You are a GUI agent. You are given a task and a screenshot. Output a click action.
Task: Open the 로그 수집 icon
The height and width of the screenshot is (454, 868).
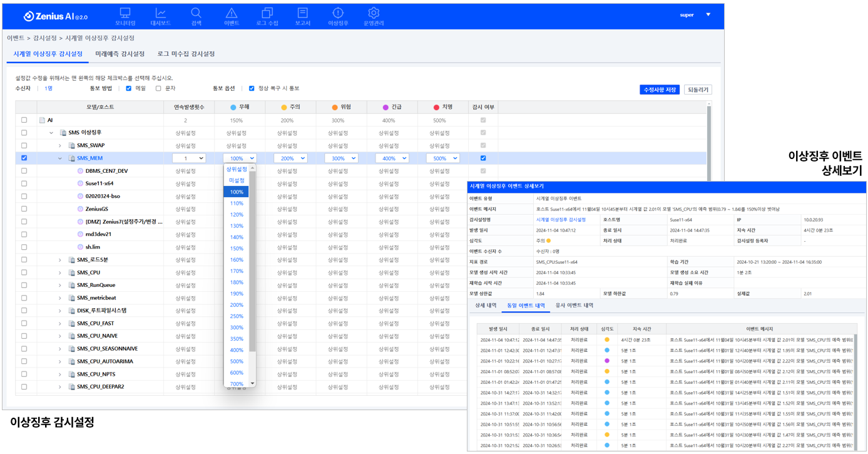(x=267, y=13)
